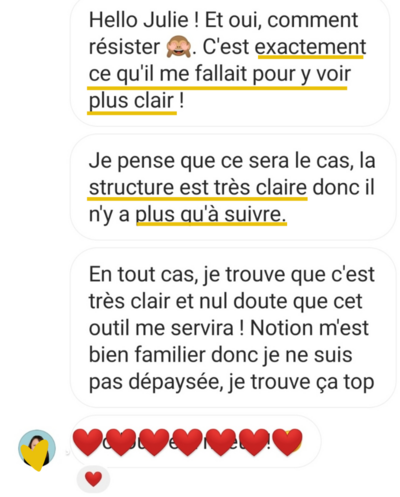Select the first red heart sticker
The width and height of the screenshot is (400, 497).
point(88,442)
